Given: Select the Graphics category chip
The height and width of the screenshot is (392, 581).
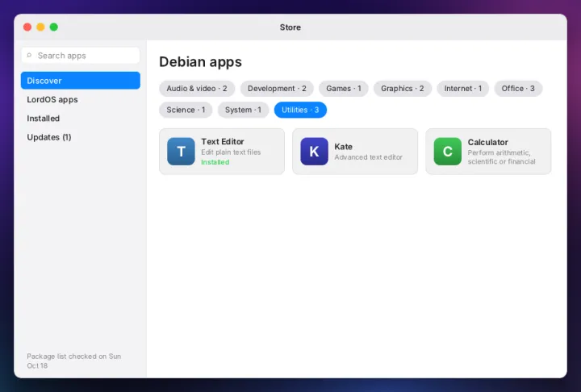Looking at the screenshot, I should 403,89.
